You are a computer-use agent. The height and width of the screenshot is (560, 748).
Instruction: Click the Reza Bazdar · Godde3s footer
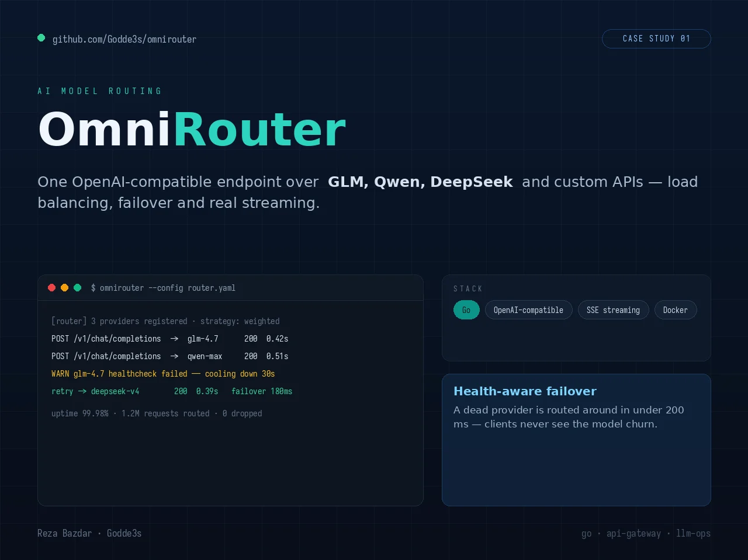[x=89, y=533]
